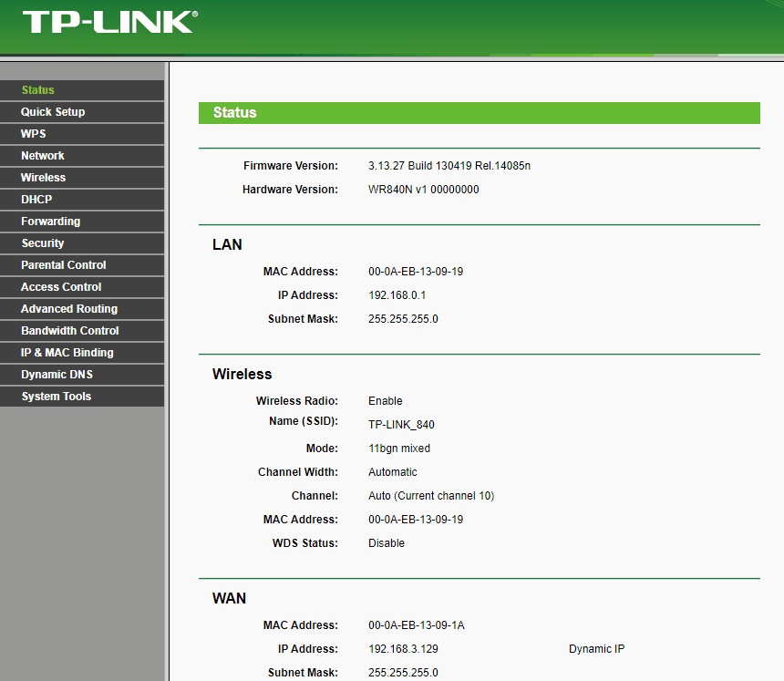Click WAN subnet mask 255.255.255.0
The image size is (784, 681).
click(403, 673)
